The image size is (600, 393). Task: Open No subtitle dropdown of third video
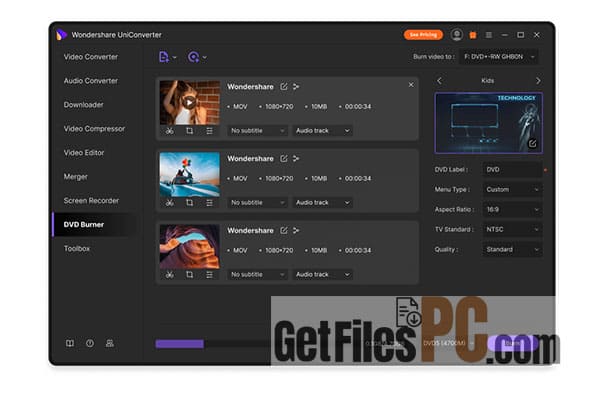point(257,275)
